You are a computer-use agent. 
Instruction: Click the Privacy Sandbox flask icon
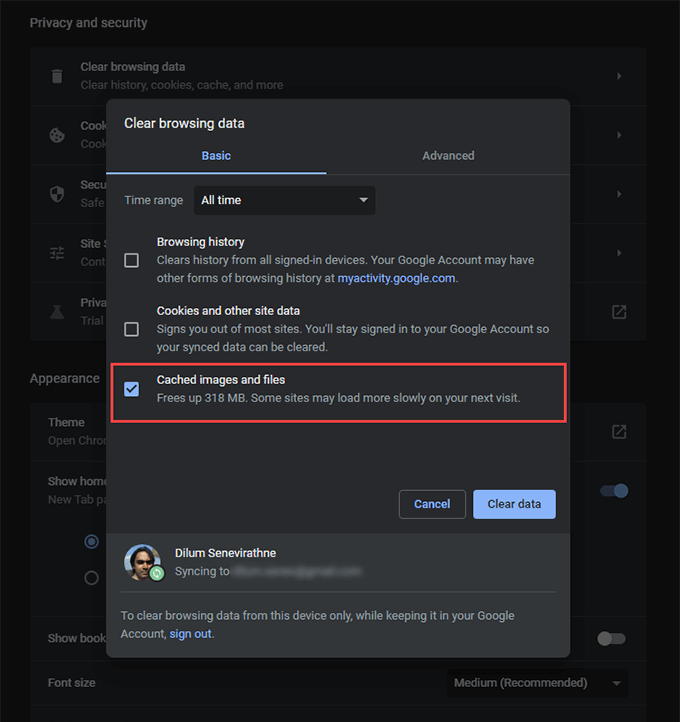pyautogui.click(x=57, y=311)
